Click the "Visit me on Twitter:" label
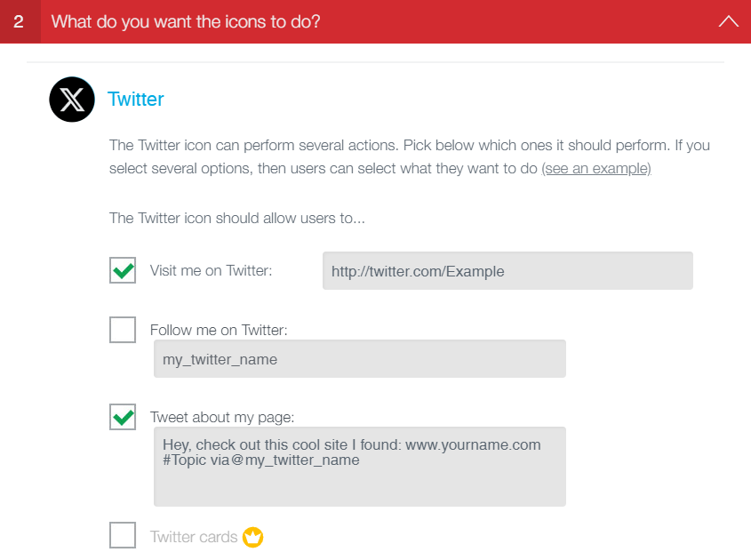Screen dimensions: 751x560 coord(212,270)
